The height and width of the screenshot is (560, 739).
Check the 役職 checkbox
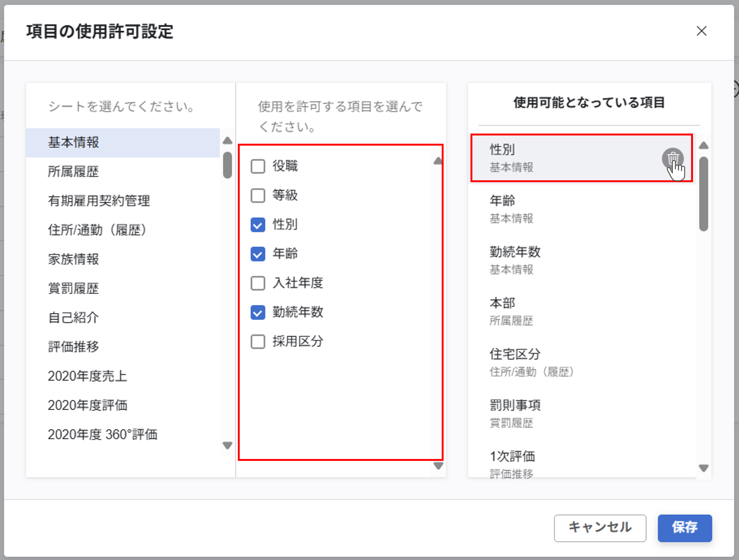click(x=258, y=166)
